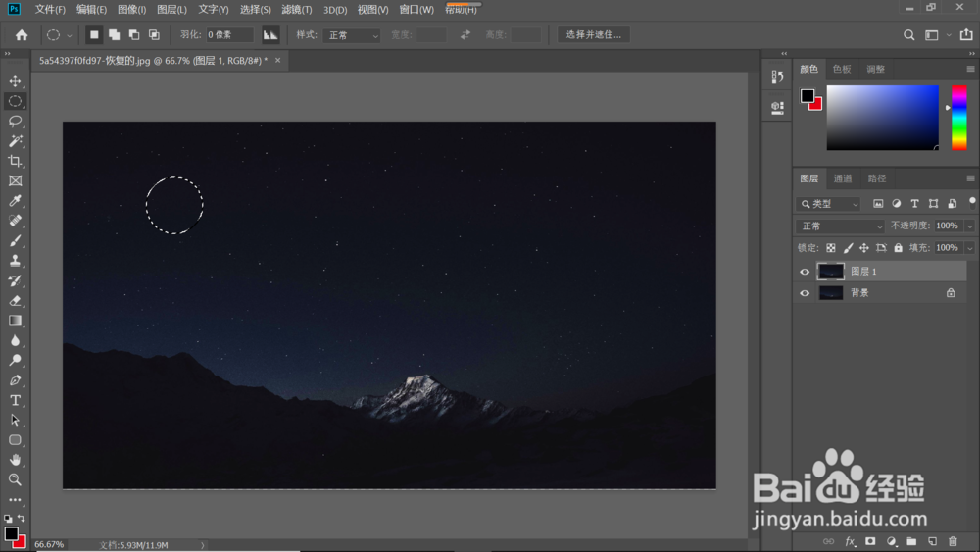This screenshot has height=552, width=980.
Task: Expand the 不透明度 opacity dropdown arrow
Action: (969, 226)
